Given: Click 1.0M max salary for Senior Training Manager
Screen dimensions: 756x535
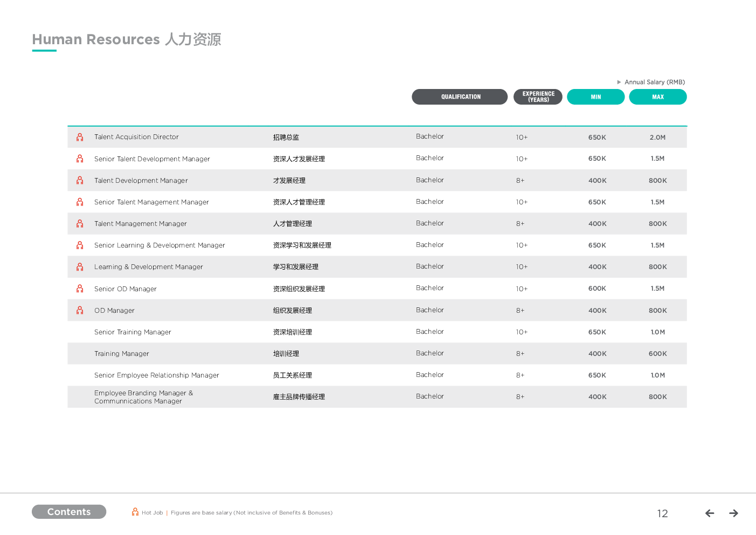Looking at the screenshot, I should click(658, 332).
